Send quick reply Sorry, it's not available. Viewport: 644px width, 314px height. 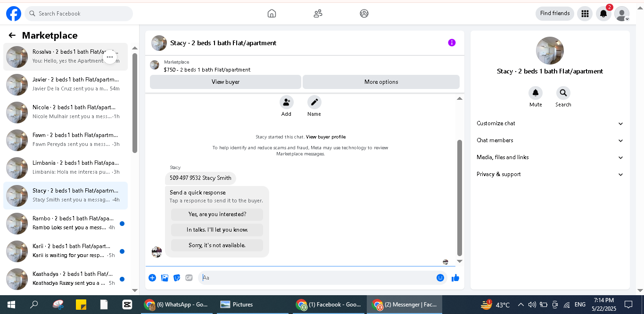pyautogui.click(x=217, y=245)
